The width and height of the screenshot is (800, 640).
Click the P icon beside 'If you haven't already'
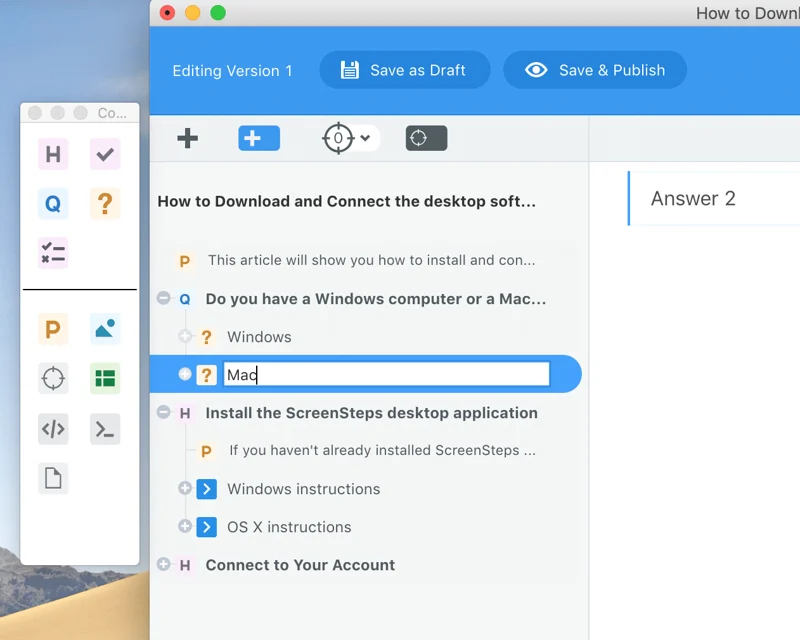coord(206,451)
